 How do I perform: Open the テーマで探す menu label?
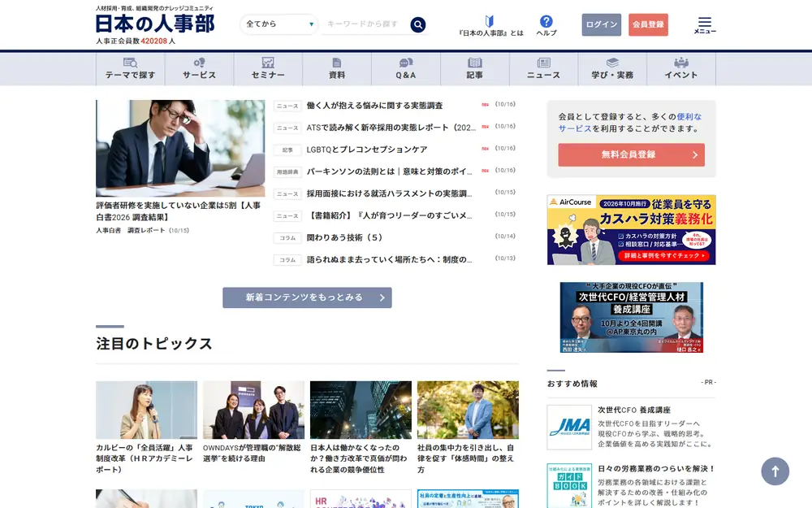130,75
